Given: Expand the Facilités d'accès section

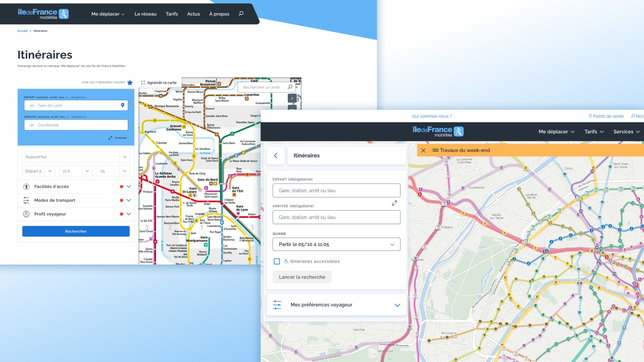Looking at the screenshot, I should [128, 187].
